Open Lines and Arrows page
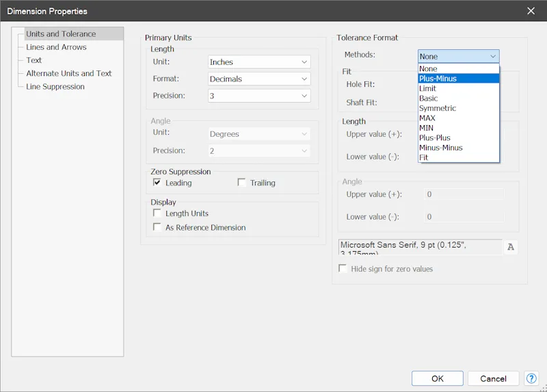 pyautogui.click(x=56, y=47)
